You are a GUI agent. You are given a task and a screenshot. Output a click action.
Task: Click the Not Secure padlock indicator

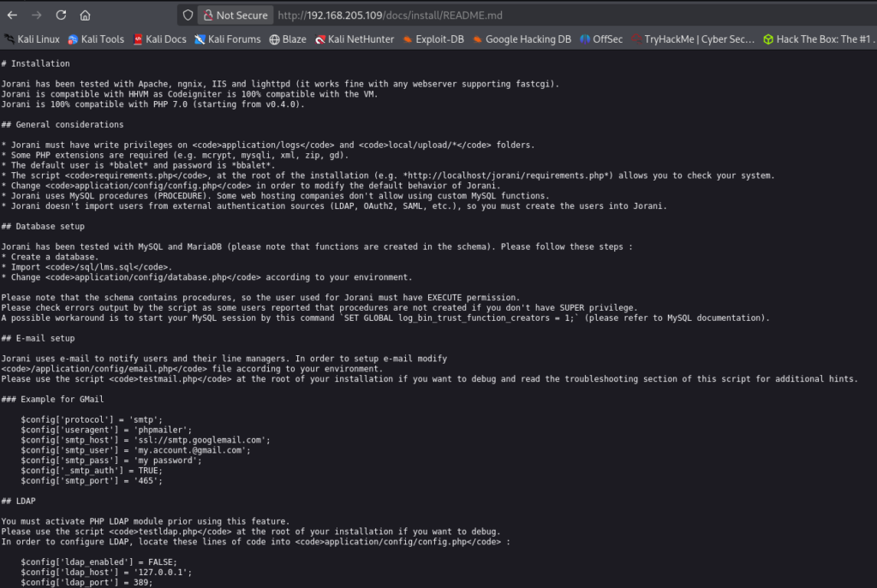tap(235, 15)
